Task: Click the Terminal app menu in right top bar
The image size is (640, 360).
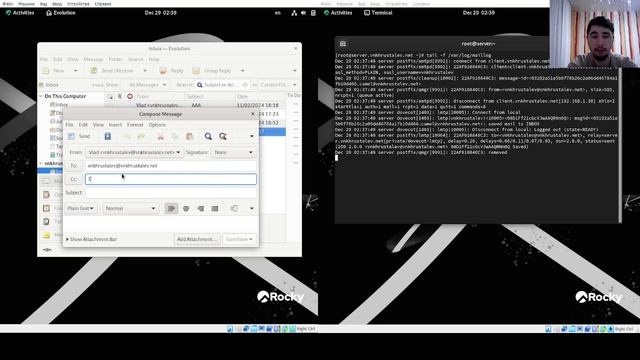Action: 378,13
